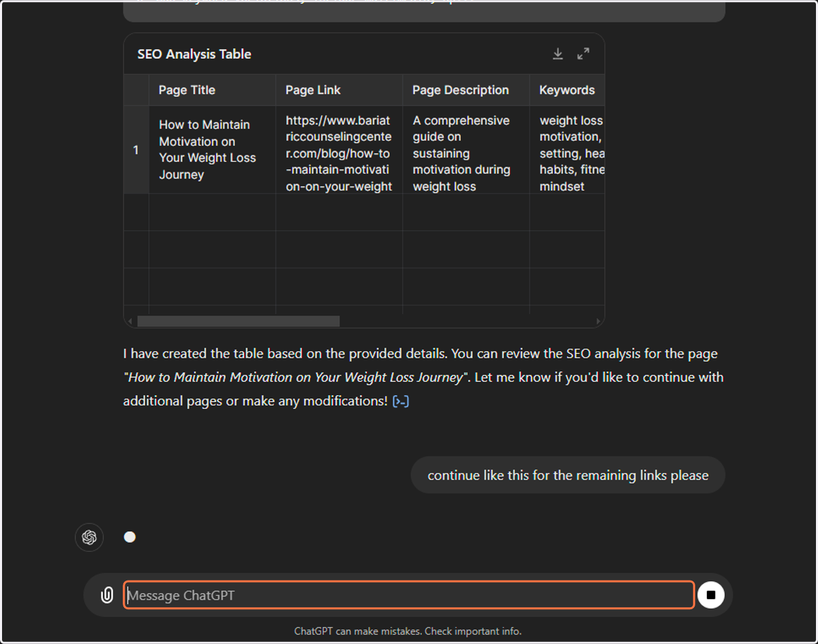Click the 'weight loss motivation' keywords cell
Viewport: 818px width, 644px height.
[567, 150]
